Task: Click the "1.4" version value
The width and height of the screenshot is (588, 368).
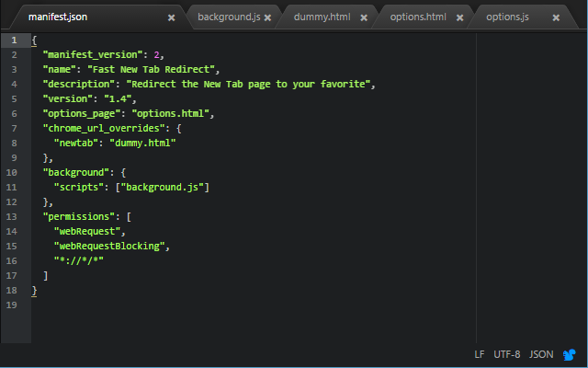Action: click(118, 99)
